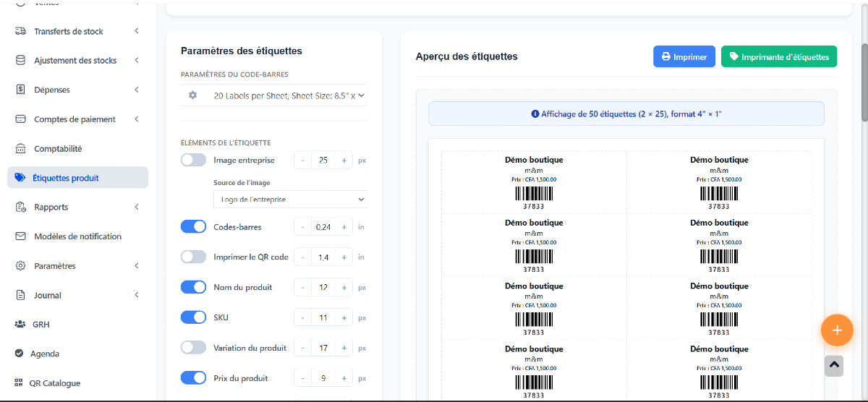Viewport: 868px width, 402px height.
Task: Click the SKU size value field
Action: coord(323,317)
